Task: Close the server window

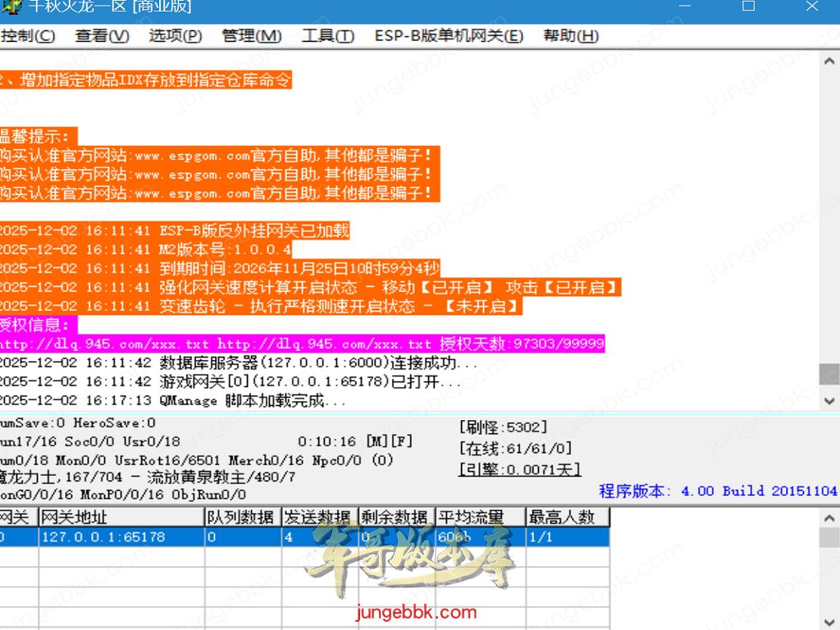Action: (x=811, y=7)
